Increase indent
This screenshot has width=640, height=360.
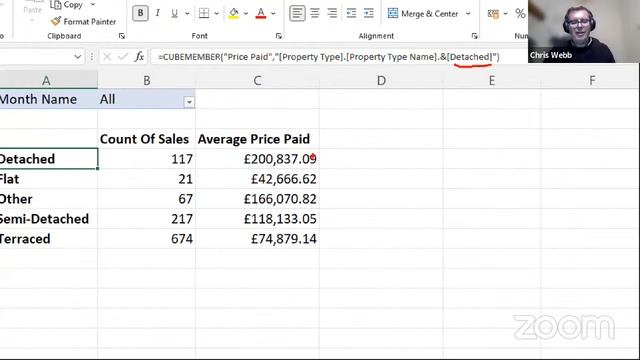coord(369,13)
